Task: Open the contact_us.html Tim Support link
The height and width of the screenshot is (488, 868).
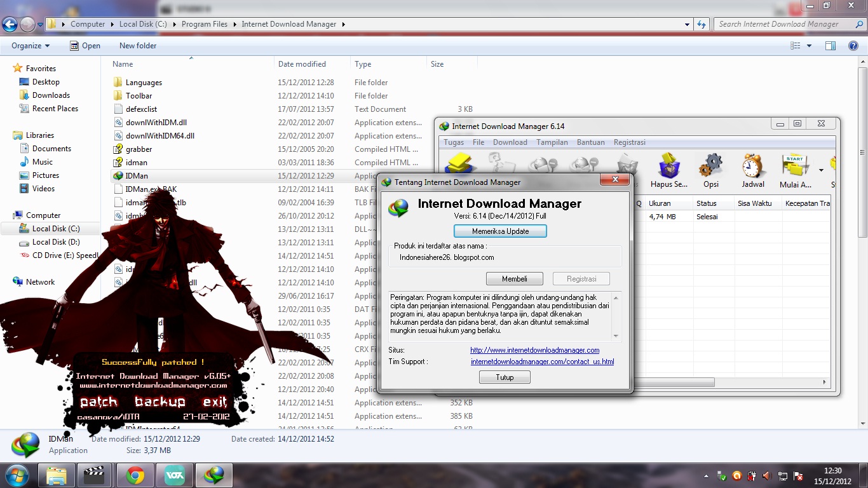Action: [x=543, y=362]
